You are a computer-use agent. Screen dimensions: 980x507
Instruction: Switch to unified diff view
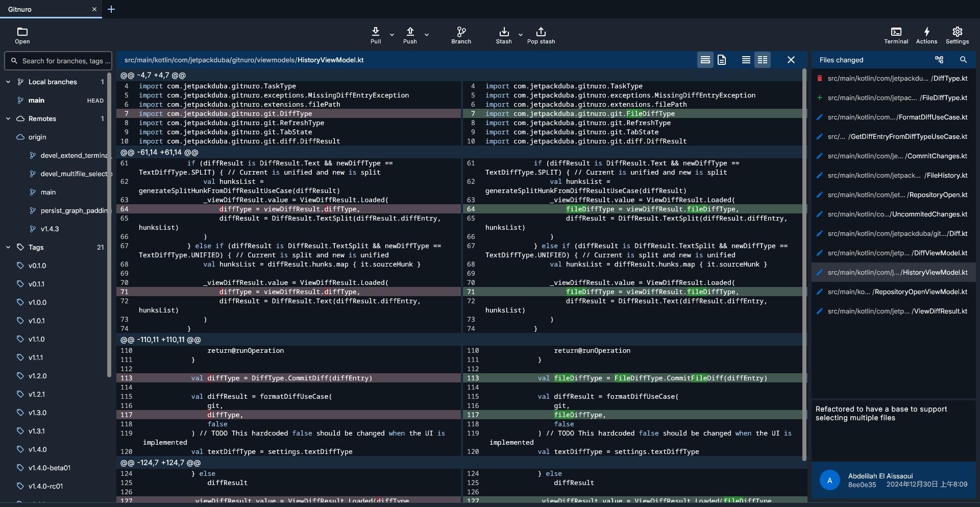746,60
